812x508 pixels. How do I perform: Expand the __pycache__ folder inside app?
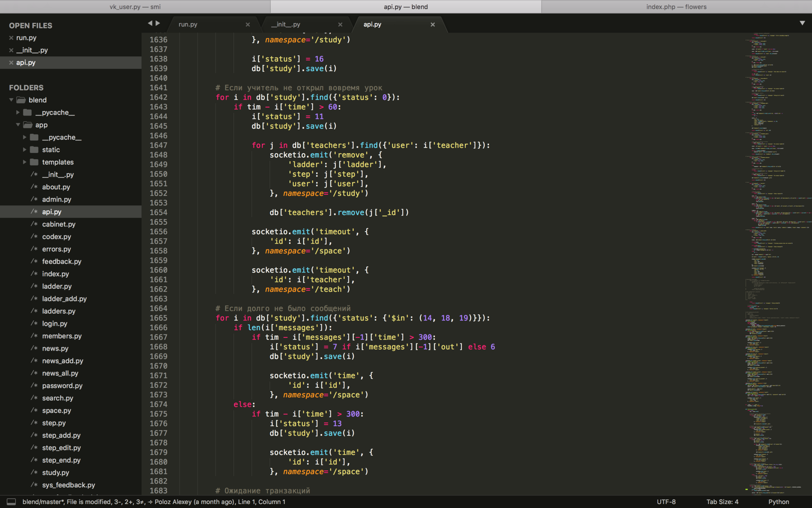(25, 137)
